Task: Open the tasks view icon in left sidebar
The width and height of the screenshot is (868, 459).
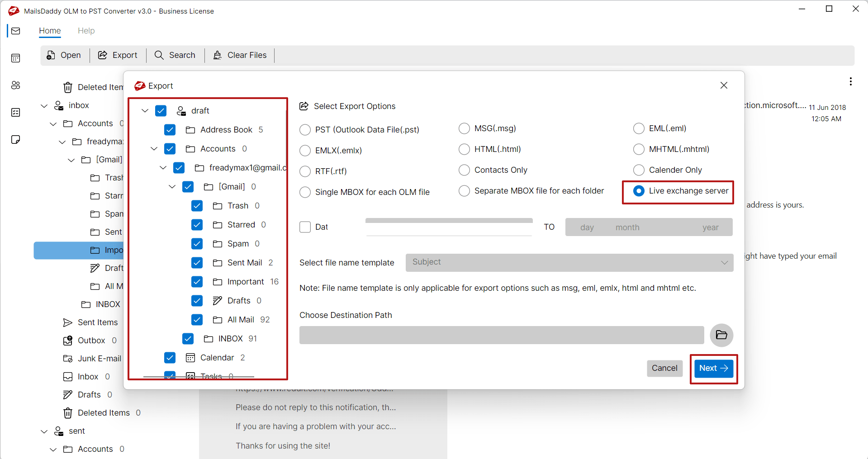Action: click(16, 112)
